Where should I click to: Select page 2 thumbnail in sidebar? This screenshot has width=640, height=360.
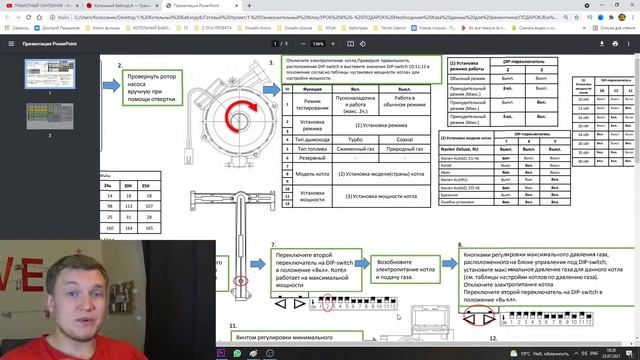tap(50, 116)
